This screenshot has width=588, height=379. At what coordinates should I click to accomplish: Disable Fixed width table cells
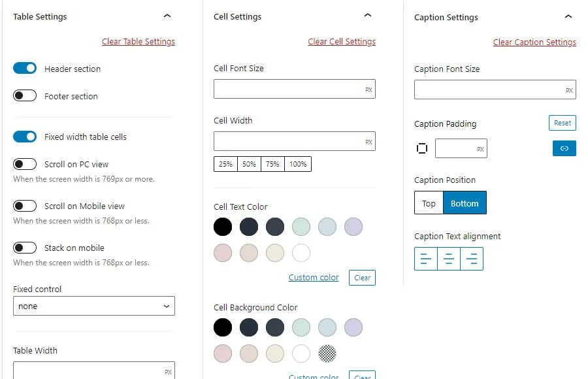pos(25,137)
